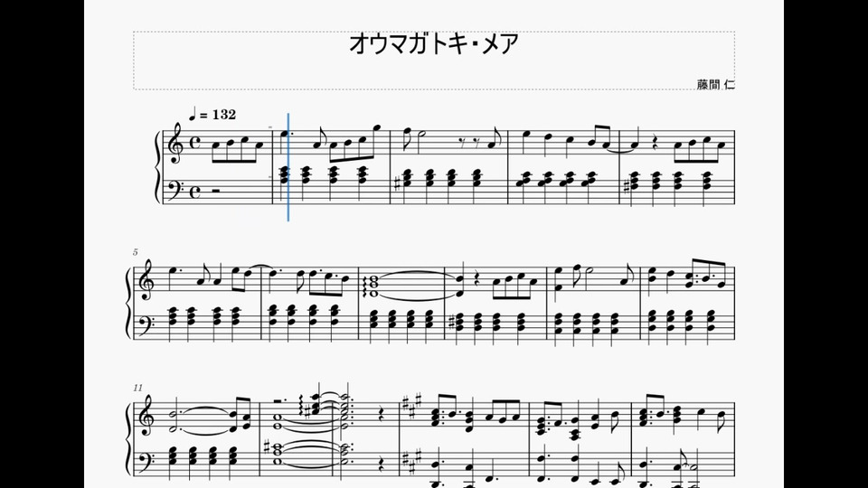Viewport: 868px width, 488px height.
Task: Click measure number 5
Action: click(135, 252)
